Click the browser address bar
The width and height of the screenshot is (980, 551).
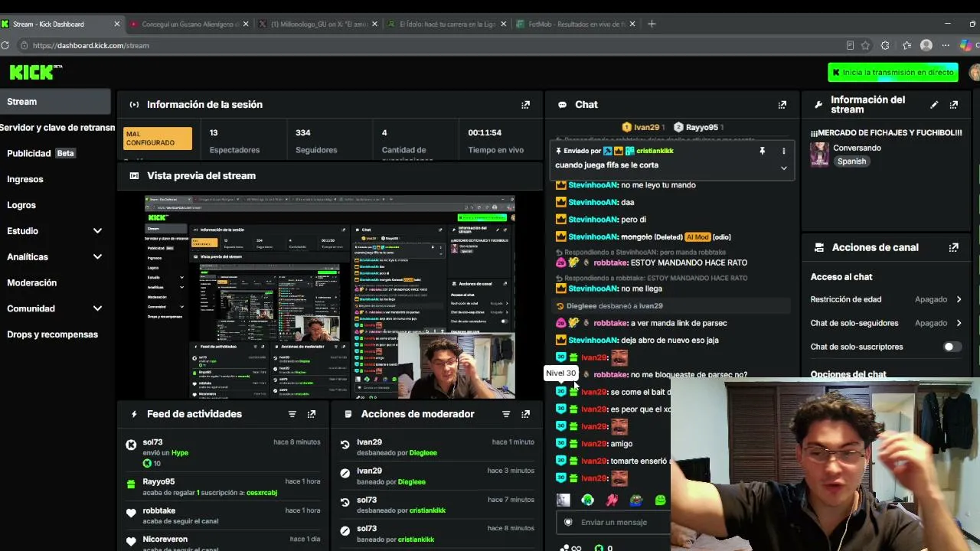436,45
